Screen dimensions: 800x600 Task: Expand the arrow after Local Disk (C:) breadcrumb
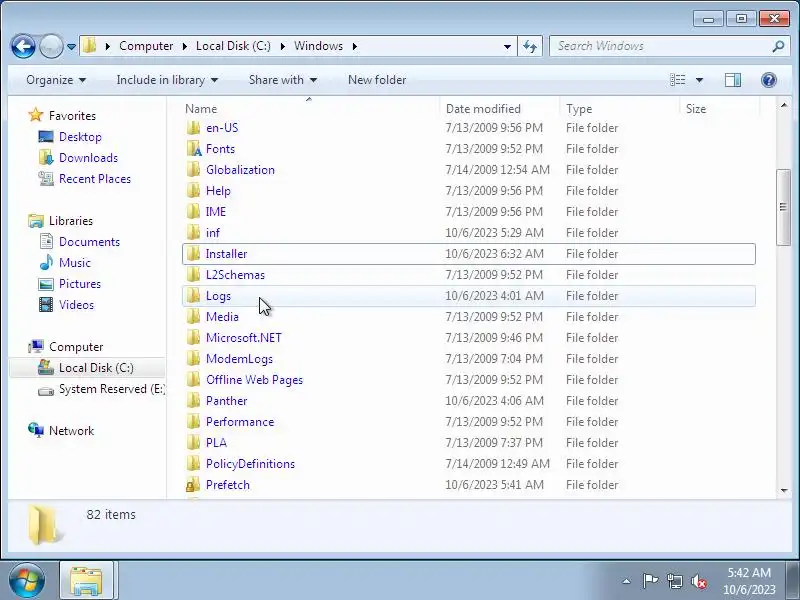click(283, 46)
